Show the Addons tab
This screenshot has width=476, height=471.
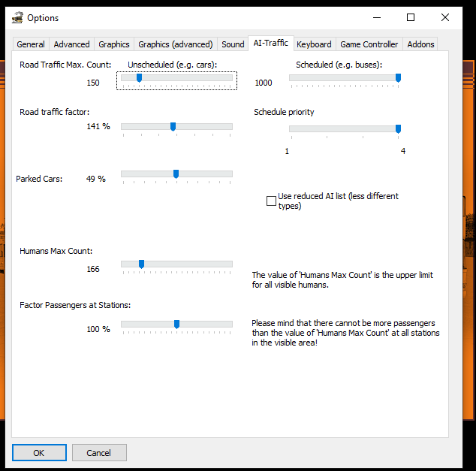pyautogui.click(x=420, y=44)
